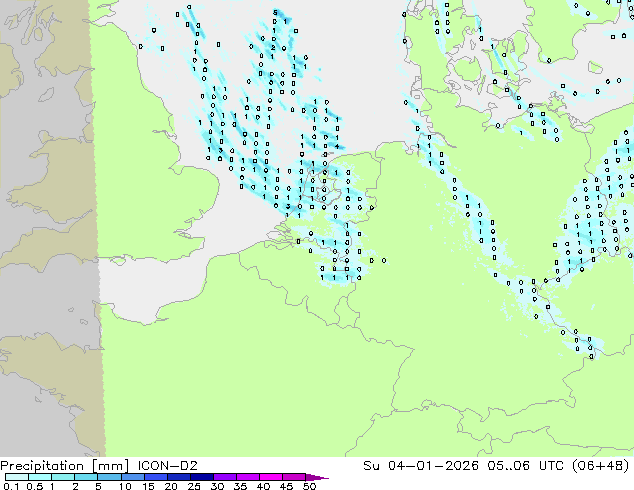Screen dimensions: 634x490
Task: Click the '0.1' legend scale value
Action: pyautogui.click(x=11, y=486)
